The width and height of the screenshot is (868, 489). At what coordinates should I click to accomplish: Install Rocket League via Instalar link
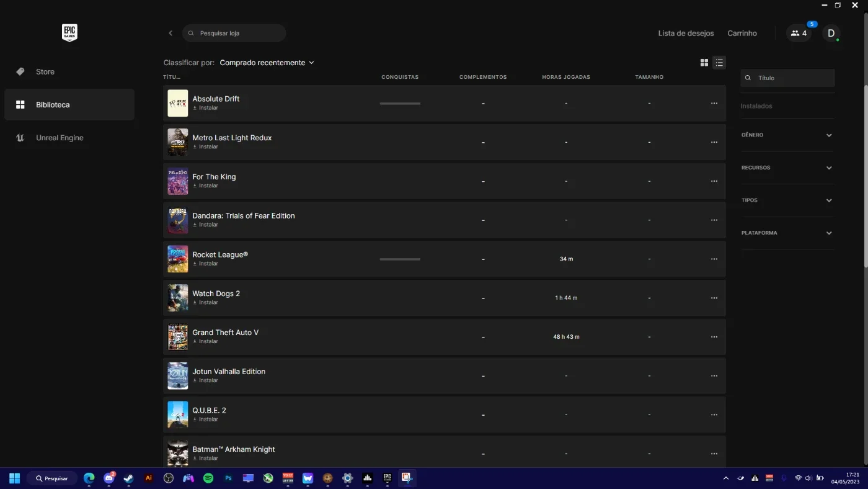tap(205, 264)
